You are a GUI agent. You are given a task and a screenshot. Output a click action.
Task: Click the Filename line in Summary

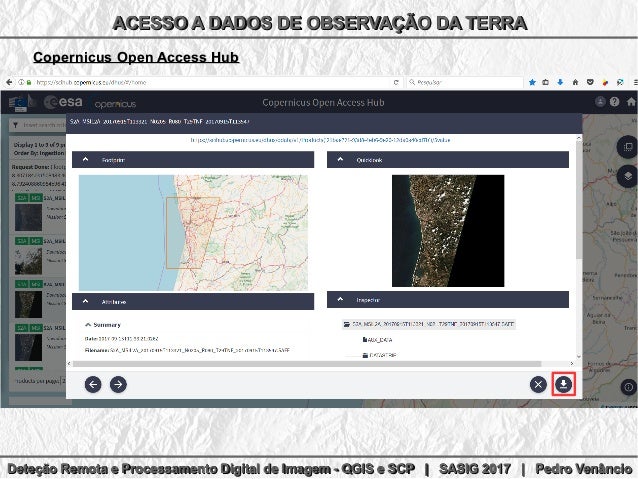pos(187,350)
